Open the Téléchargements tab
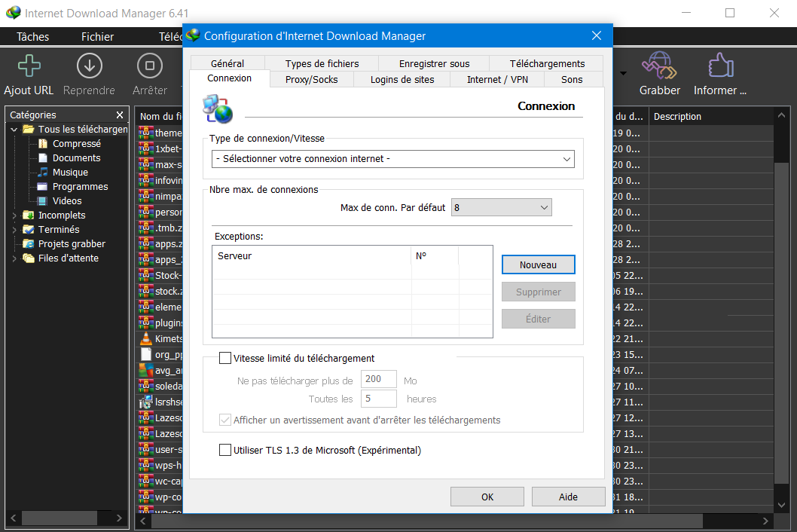Viewport: 797px width, 532px height. (x=547, y=63)
